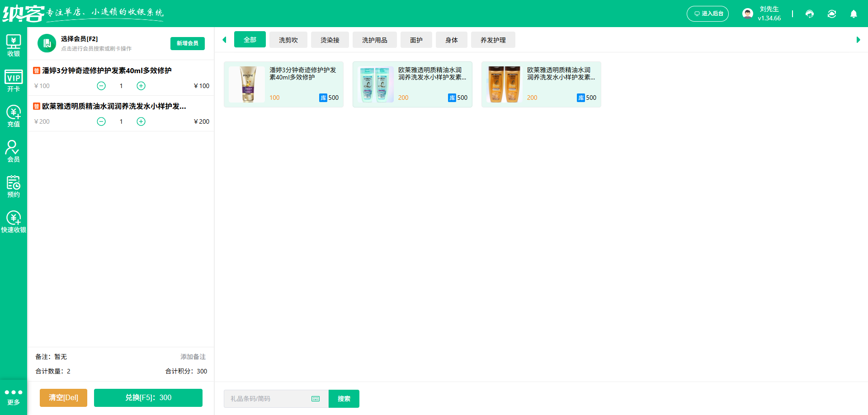Select the 烫染接 category tab
Image resolution: width=868 pixels, height=415 pixels.
point(330,40)
